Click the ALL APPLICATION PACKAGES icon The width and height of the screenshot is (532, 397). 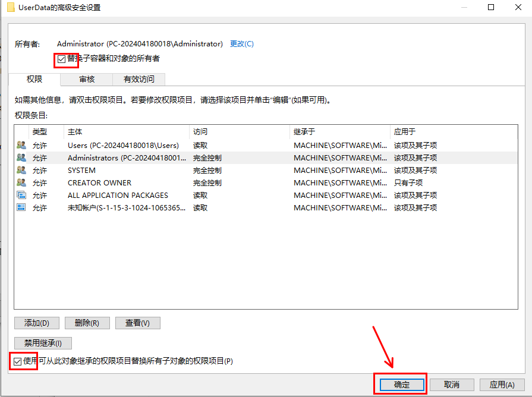point(21,195)
